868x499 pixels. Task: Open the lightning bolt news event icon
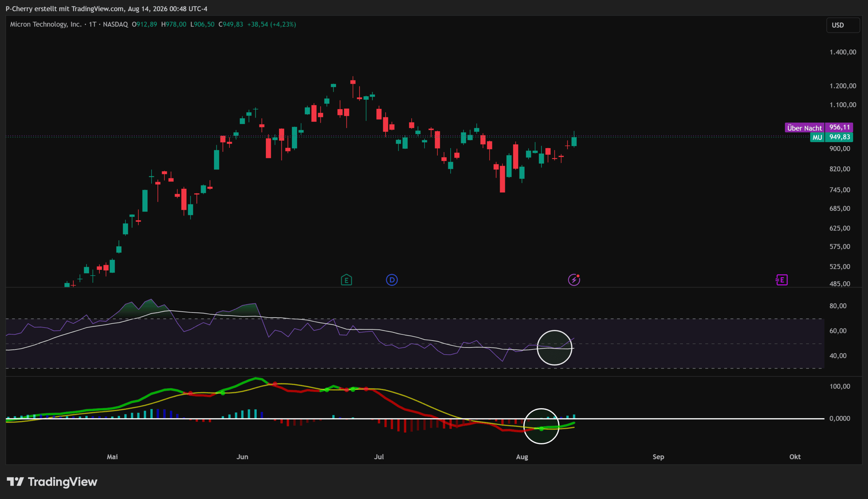click(x=574, y=280)
